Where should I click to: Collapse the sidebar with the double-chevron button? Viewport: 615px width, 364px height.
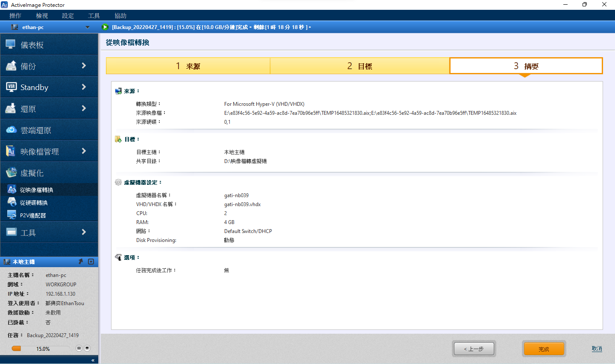[x=93, y=360]
